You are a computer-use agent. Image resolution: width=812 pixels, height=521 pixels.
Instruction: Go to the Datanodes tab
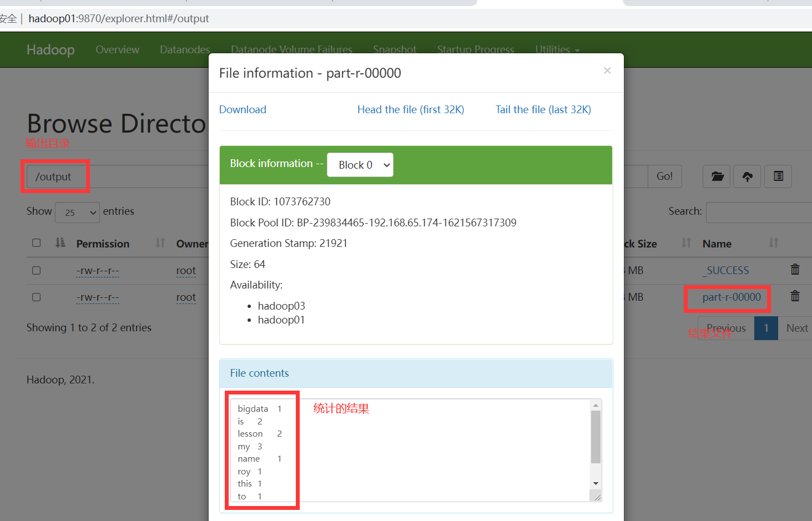(185, 49)
